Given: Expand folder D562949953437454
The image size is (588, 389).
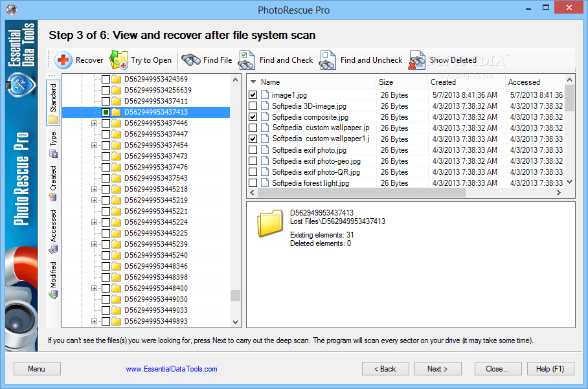Looking at the screenshot, I should tap(94, 145).
